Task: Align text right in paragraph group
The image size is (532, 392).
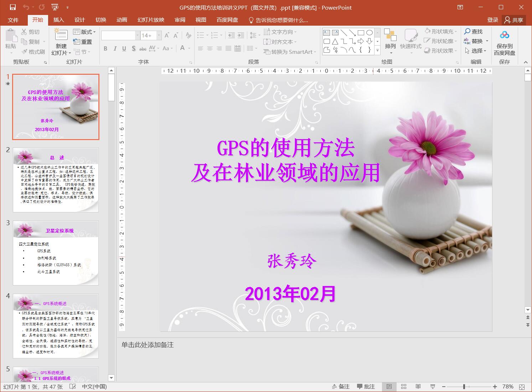Action: [219, 48]
